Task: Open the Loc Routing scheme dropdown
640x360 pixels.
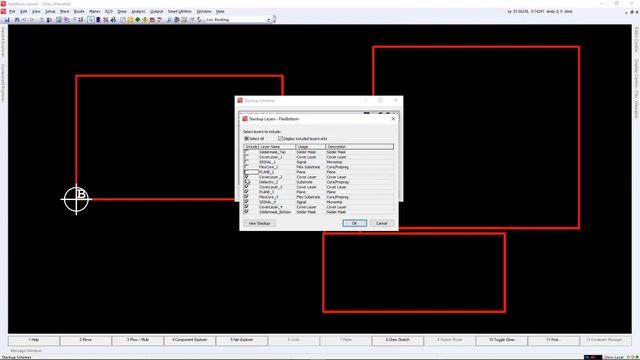Action: (269, 20)
